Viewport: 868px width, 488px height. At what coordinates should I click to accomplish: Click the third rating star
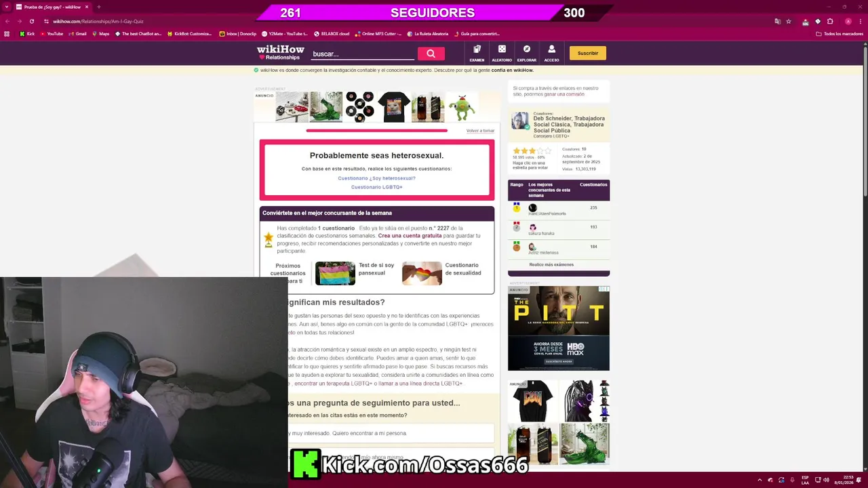(x=532, y=150)
